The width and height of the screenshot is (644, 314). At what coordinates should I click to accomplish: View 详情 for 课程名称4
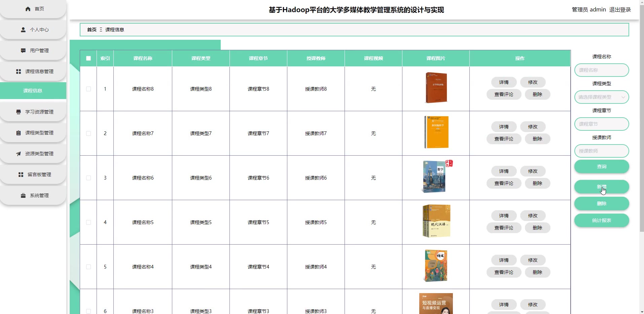point(504,260)
